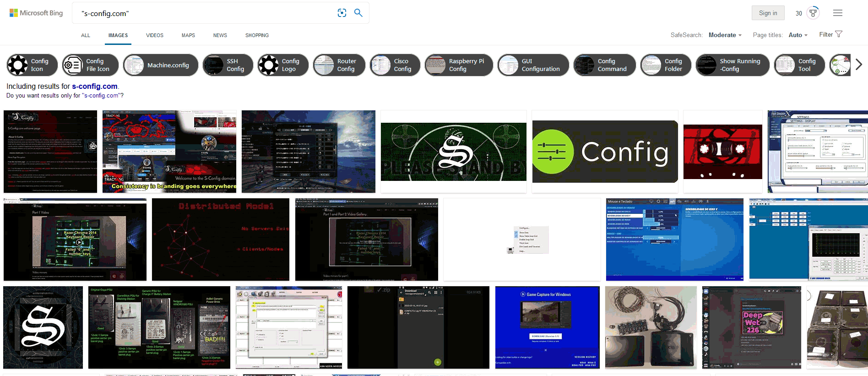The width and height of the screenshot is (868, 376).
Task: Open the Consistency is branding thumbnail
Action: pyautogui.click(x=169, y=152)
